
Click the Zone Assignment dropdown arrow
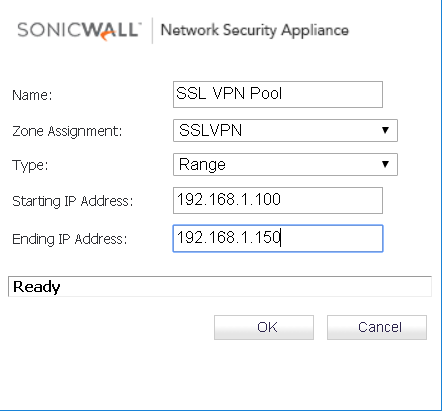tap(385, 130)
